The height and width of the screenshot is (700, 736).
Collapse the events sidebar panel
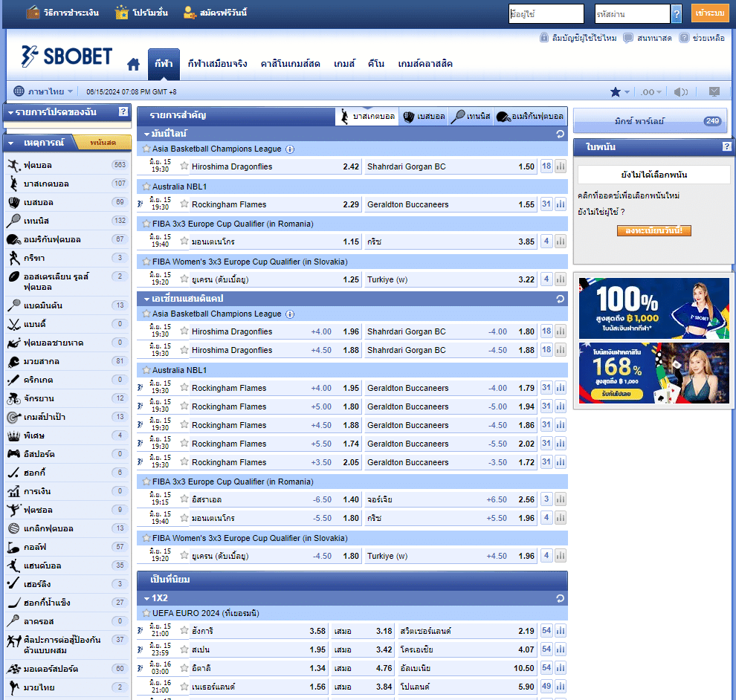point(11,143)
